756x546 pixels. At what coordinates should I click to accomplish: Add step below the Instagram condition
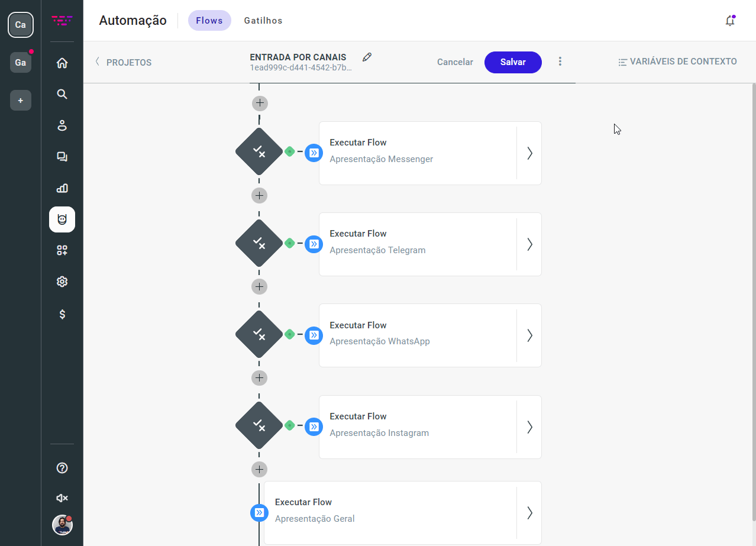(x=260, y=470)
